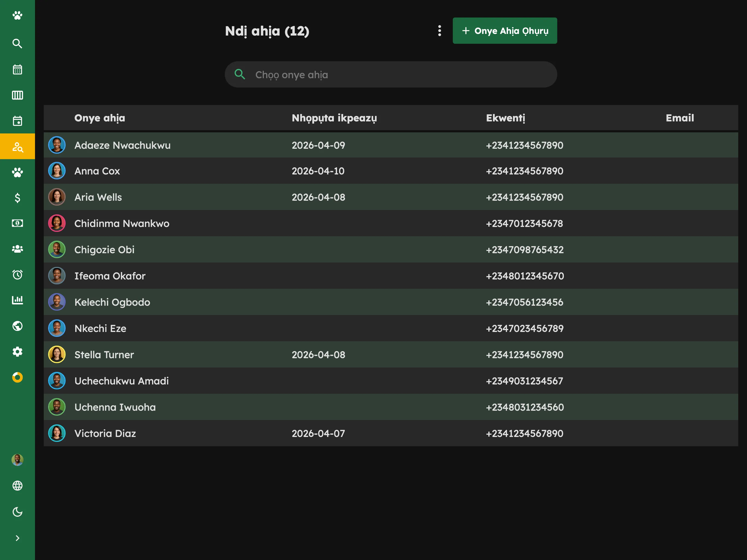Open the column board view icon
This screenshot has width=747, height=560.
pos(17,95)
